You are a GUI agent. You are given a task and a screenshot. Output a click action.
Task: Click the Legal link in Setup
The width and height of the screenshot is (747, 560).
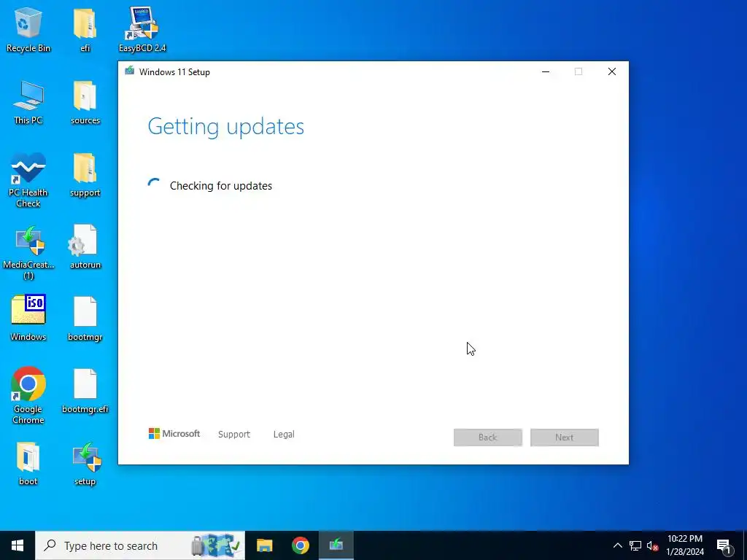pyautogui.click(x=284, y=435)
